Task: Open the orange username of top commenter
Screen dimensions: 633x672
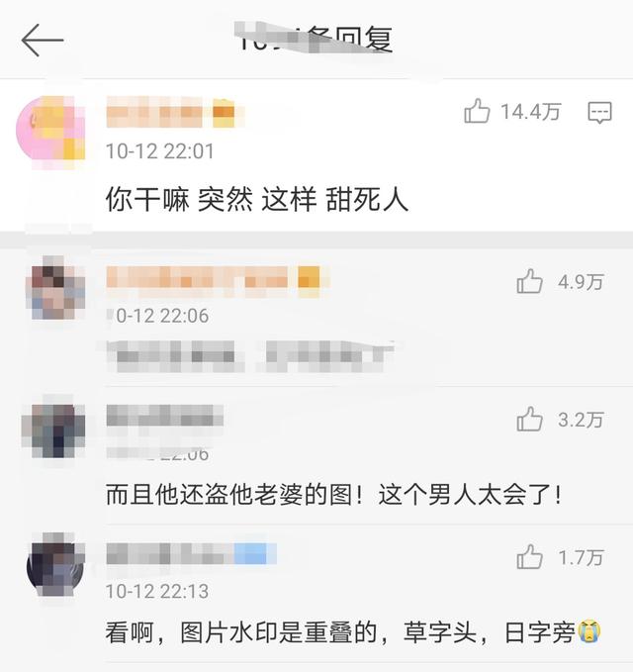Action: pyautogui.click(x=171, y=112)
